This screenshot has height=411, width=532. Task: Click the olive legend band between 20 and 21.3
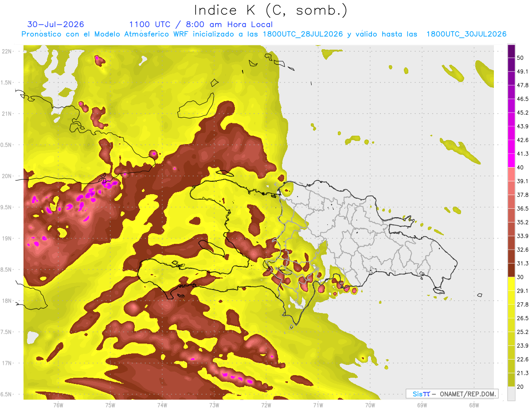pos(511,380)
